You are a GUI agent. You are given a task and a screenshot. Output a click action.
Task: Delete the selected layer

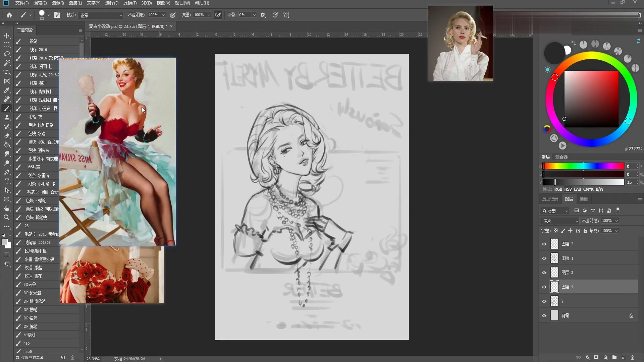coord(633,357)
